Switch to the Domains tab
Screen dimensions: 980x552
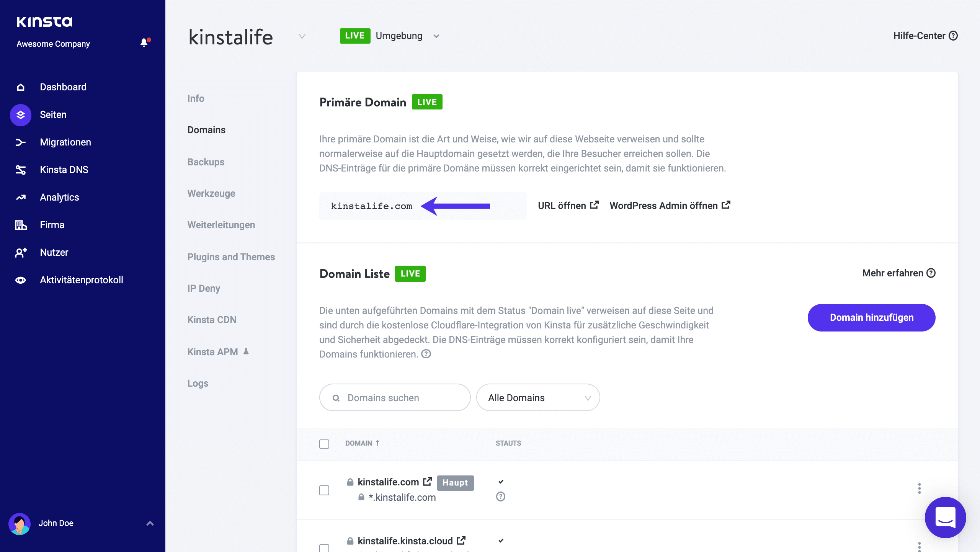tap(206, 130)
